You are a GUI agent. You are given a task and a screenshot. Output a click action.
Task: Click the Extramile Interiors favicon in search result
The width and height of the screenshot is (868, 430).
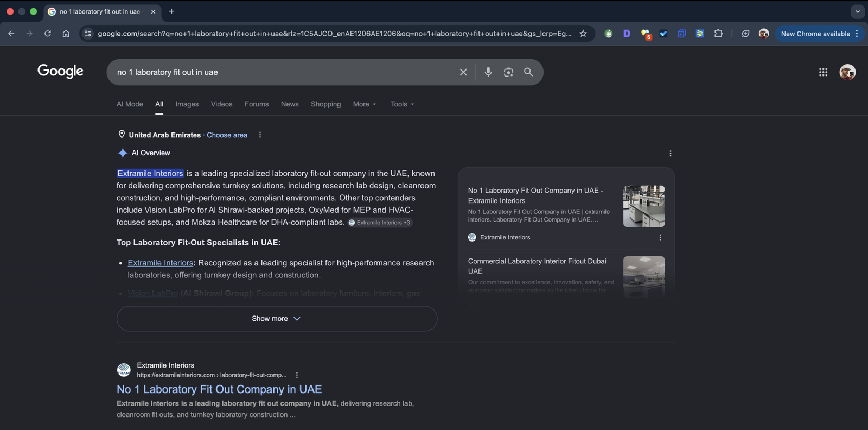pos(124,370)
